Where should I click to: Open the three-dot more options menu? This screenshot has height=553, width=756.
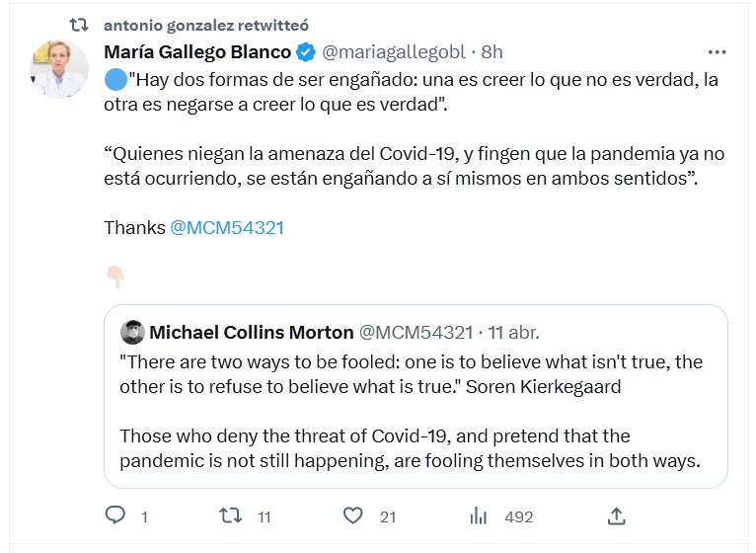[718, 52]
